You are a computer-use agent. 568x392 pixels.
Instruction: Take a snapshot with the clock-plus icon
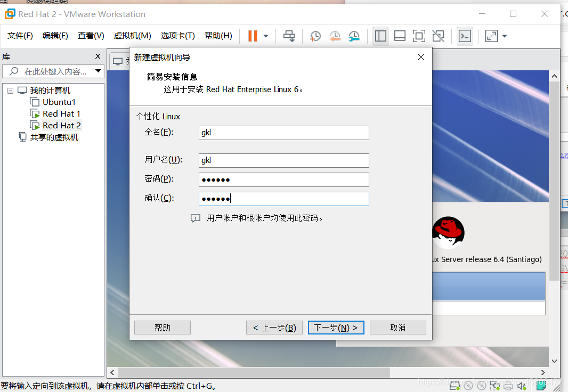pyautogui.click(x=315, y=36)
